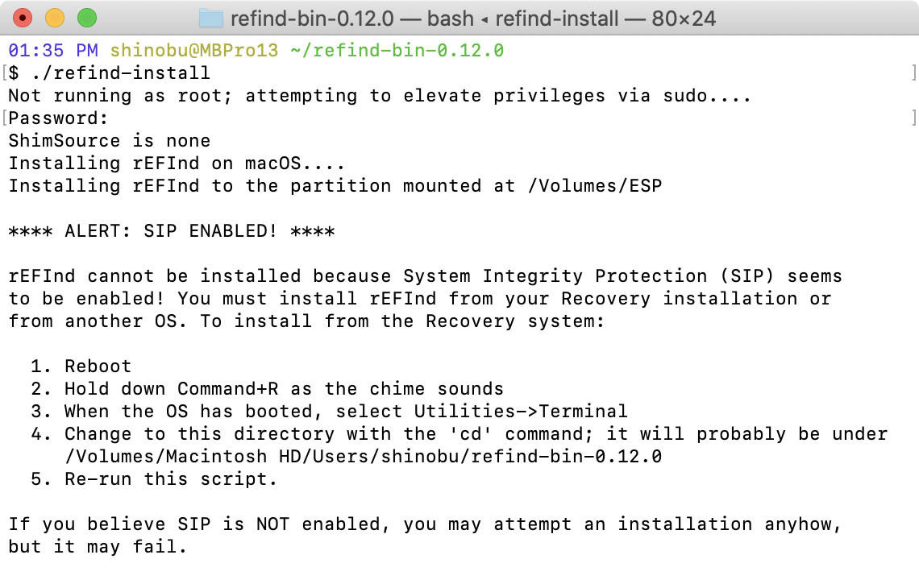
Task: Click the 'Re-run this script.' line
Action: pos(153,479)
